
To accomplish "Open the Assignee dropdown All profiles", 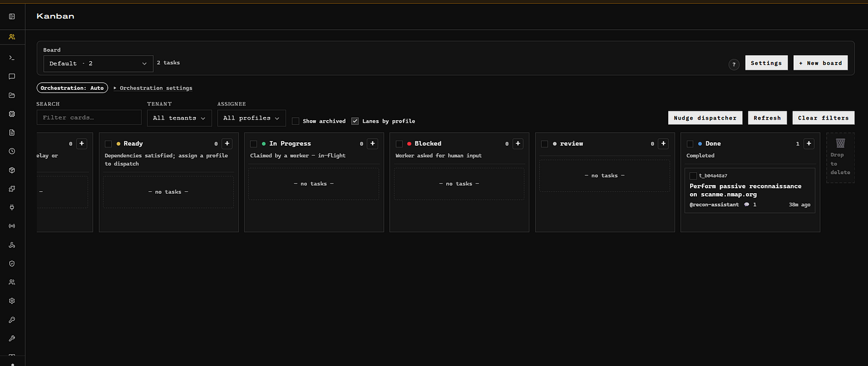I will tap(251, 118).
